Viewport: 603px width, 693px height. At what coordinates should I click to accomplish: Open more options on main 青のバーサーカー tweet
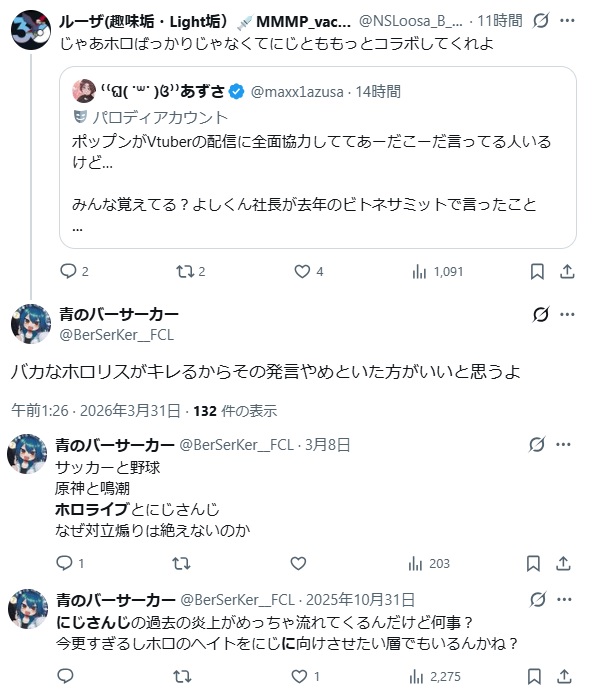tap(568, 315)
